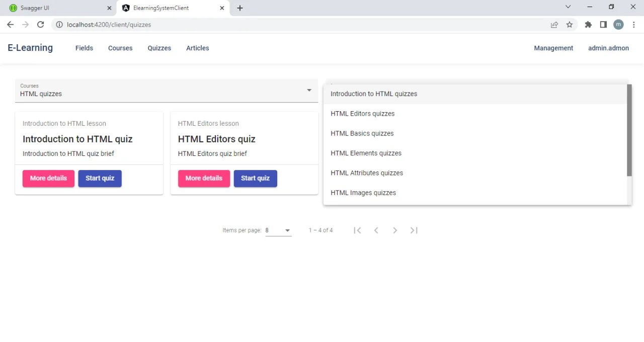Select Introduction to HTML quizzes option
Screen dimensions: 644x342
tap(475, 94)
